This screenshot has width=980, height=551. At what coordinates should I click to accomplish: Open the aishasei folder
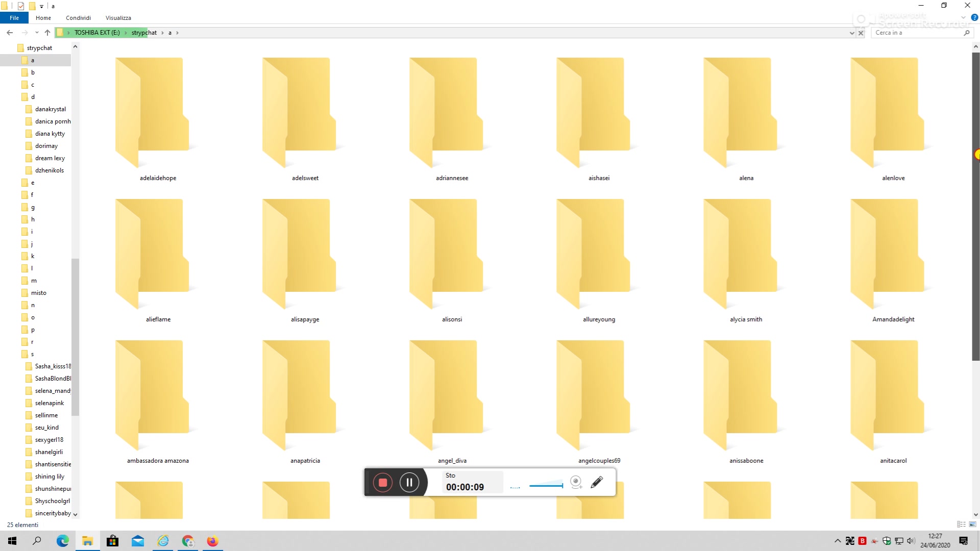click(x=599, y=119)
